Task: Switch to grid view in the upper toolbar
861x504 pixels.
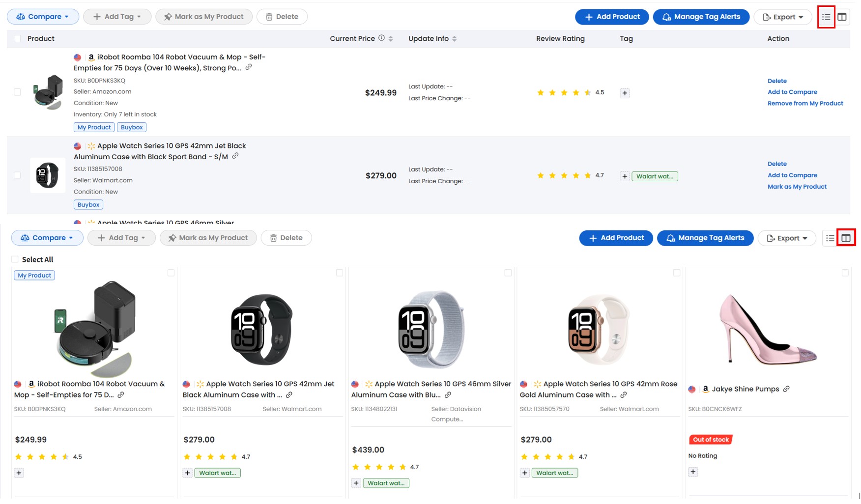Action: pyautogui.click(x=842, y=17)
